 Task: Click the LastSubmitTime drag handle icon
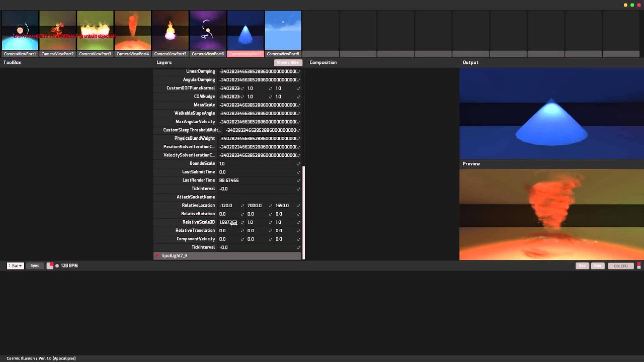[x=299, y=172]
